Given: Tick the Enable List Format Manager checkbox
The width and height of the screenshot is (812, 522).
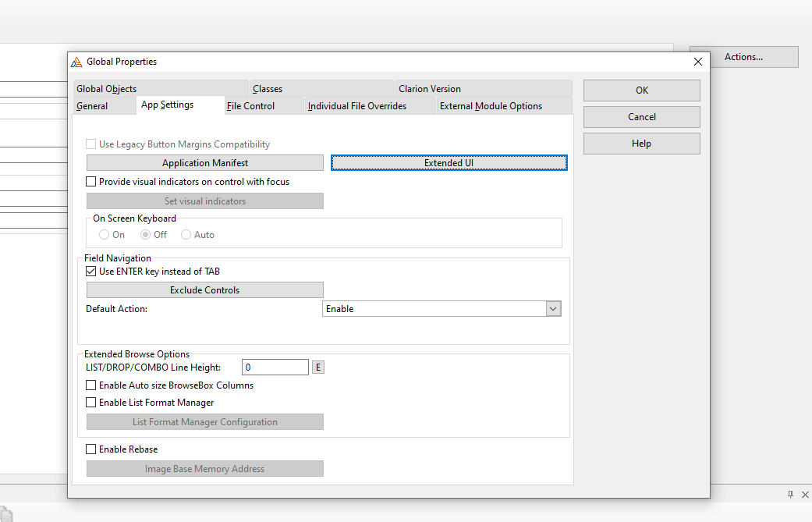Looking at the screenshot, I should (x=91, y=403).
